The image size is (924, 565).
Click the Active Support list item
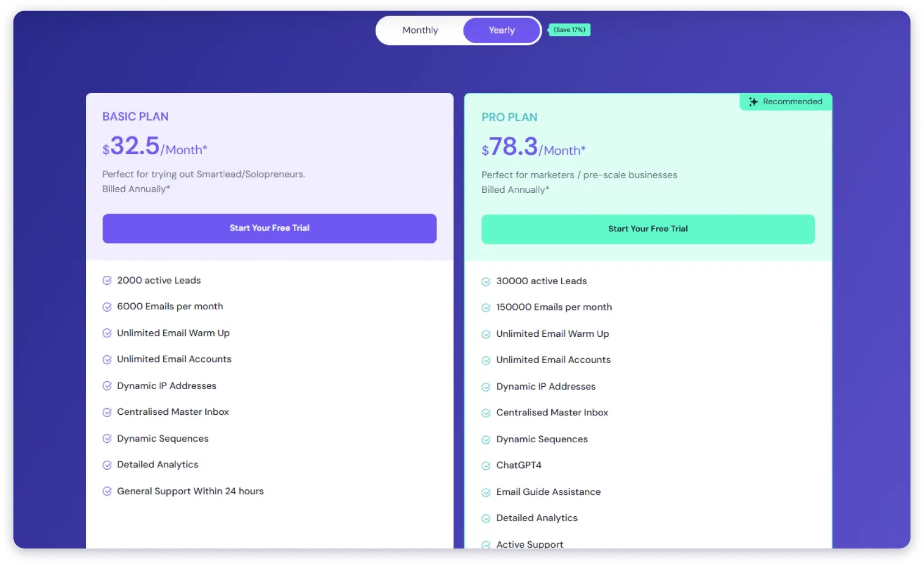[529, 543]
